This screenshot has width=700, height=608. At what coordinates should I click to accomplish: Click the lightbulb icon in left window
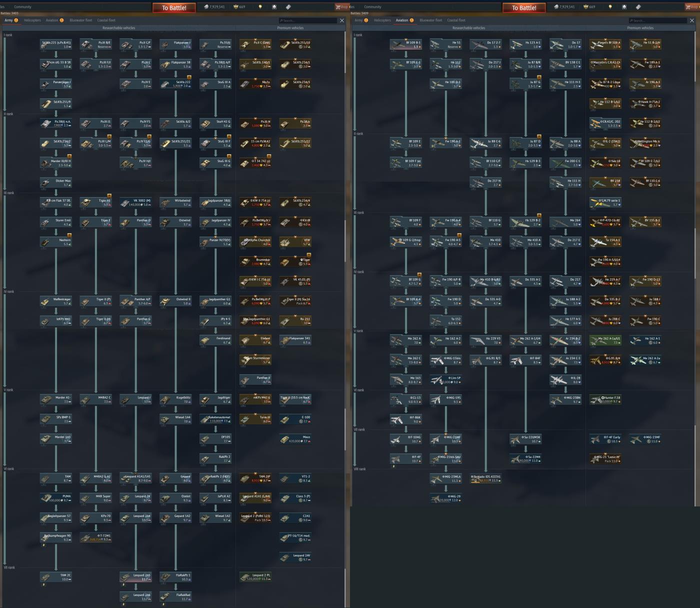[x=259, y=7]
